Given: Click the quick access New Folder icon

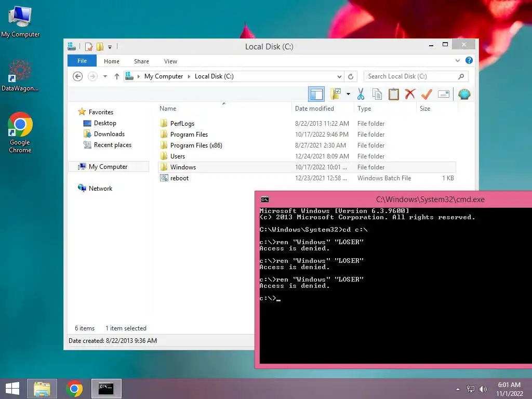Looking at the screenshot, I should click(x=100, y=46).
